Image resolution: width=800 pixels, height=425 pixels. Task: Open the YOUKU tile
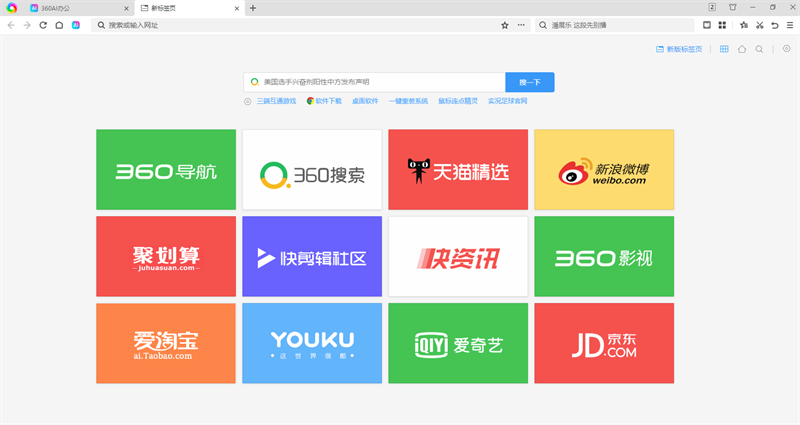(x=312, y=343)
